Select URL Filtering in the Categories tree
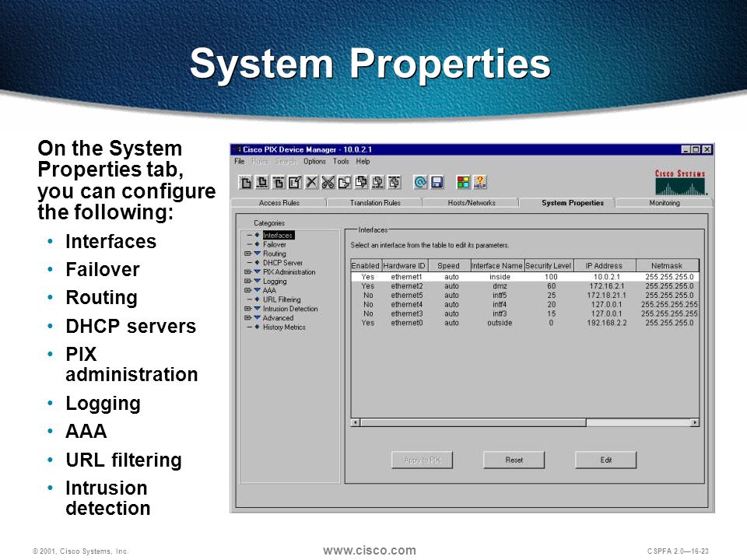747x560 pixels. click(282, 299)
